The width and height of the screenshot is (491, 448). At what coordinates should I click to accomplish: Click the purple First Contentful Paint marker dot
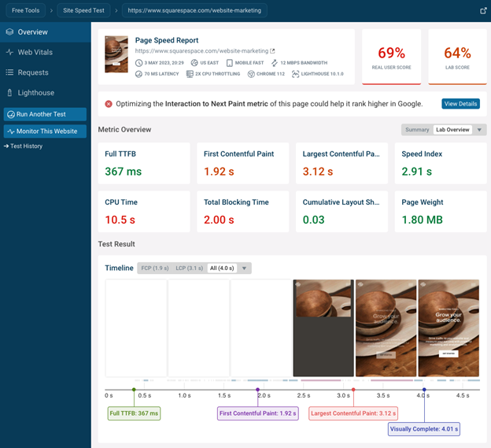pyautogui.click(x=257, y=390)
